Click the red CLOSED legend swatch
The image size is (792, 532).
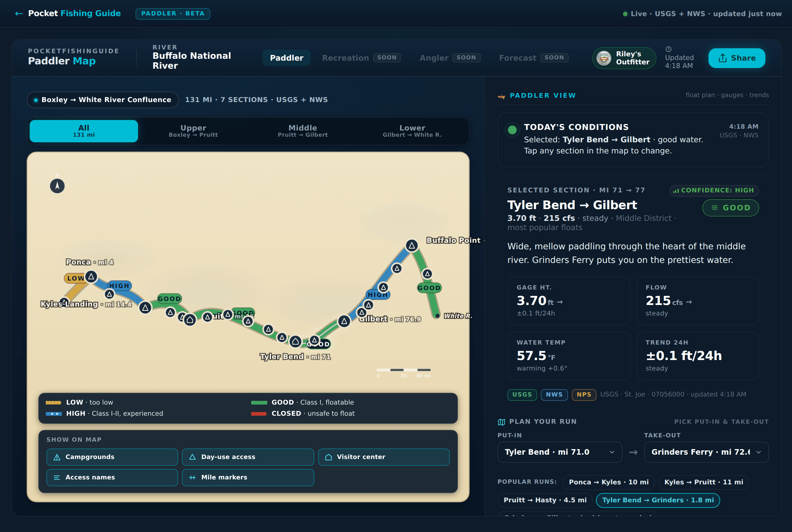pos(259,414)
